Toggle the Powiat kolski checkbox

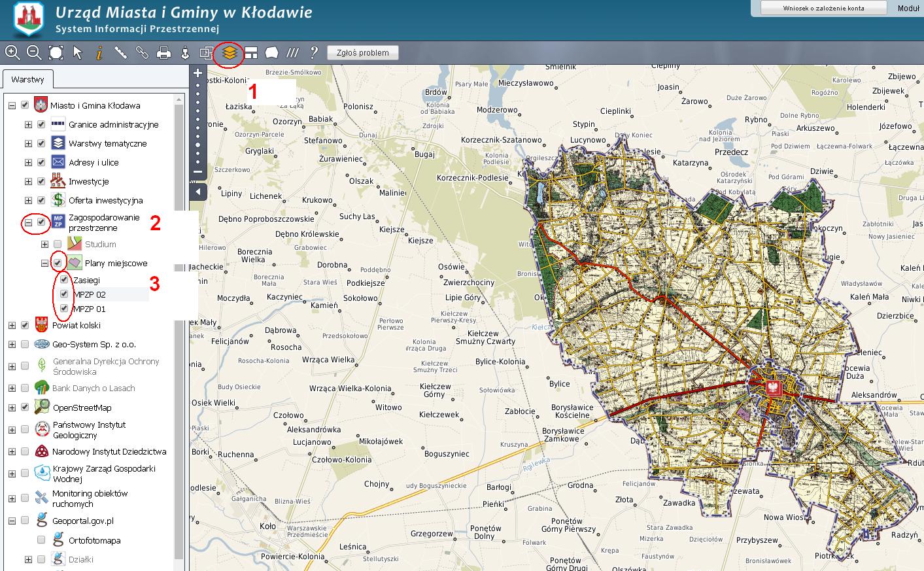coord(25,325)
